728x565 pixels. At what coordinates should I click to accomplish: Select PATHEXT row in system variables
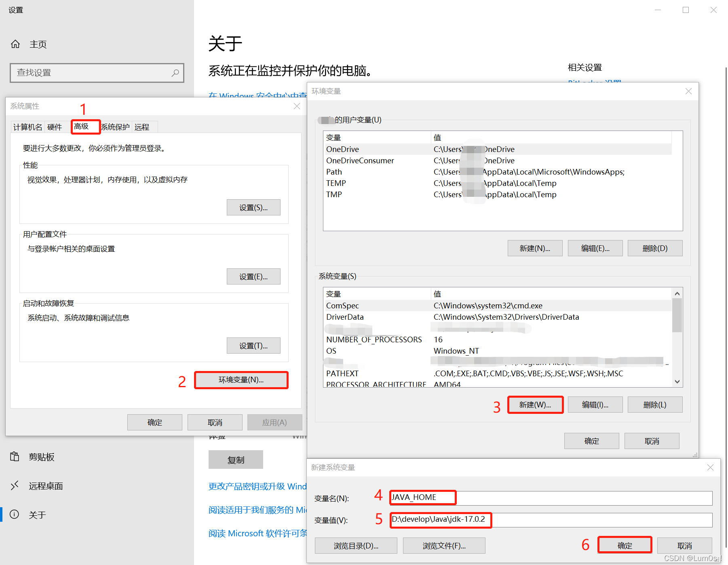[x=498, y=373]
